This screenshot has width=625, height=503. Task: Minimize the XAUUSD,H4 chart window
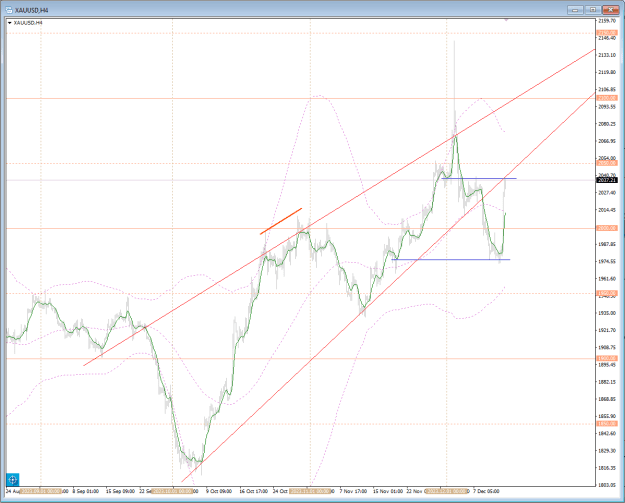575,10
